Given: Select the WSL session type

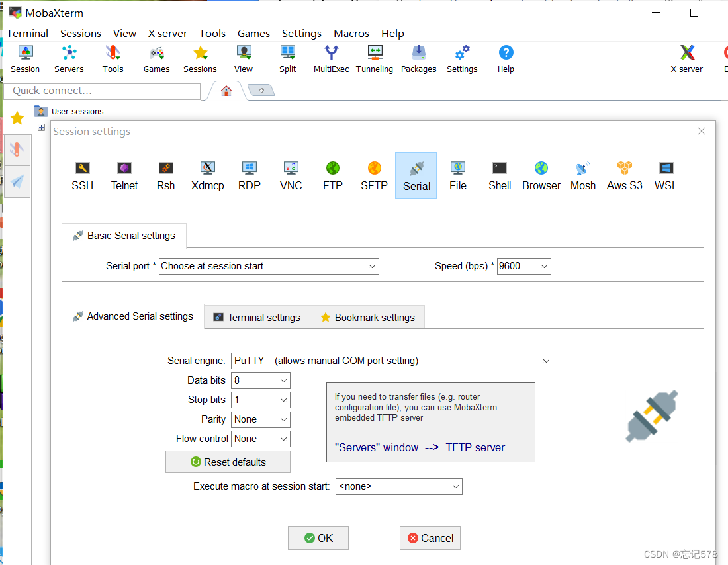Looking at the screenshot, I should coord(666,175).
